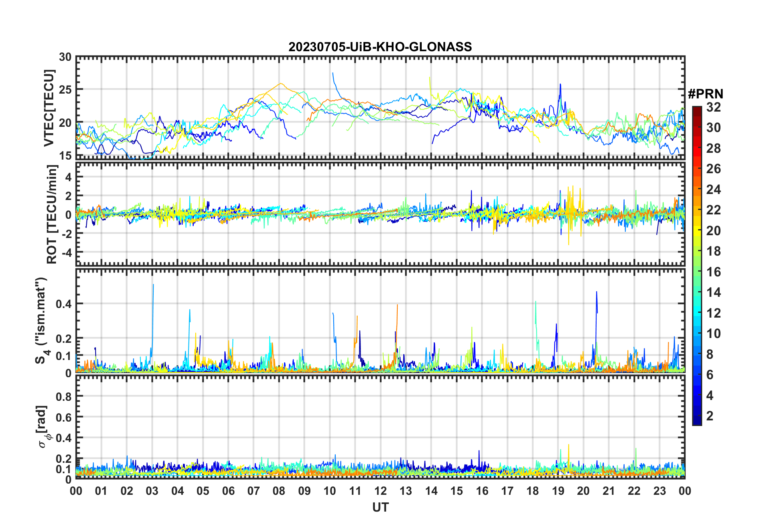Click colorbar tick label 24
The width and height of the screenshot is (761, 532).
pos(713,189)
